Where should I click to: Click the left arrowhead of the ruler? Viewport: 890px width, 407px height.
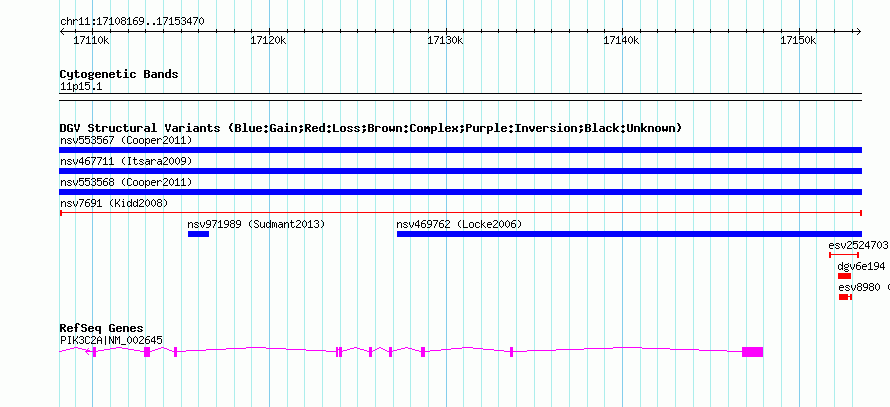[62, 31]
